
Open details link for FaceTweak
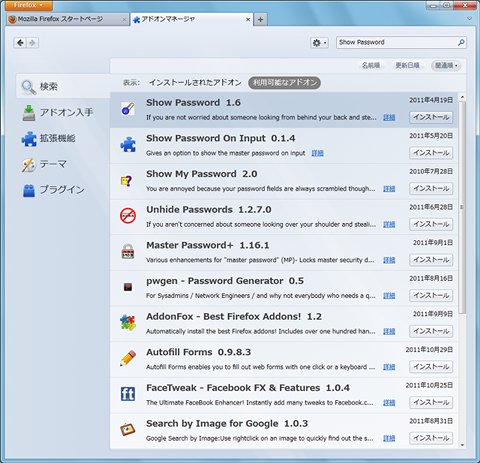(389, 403)
